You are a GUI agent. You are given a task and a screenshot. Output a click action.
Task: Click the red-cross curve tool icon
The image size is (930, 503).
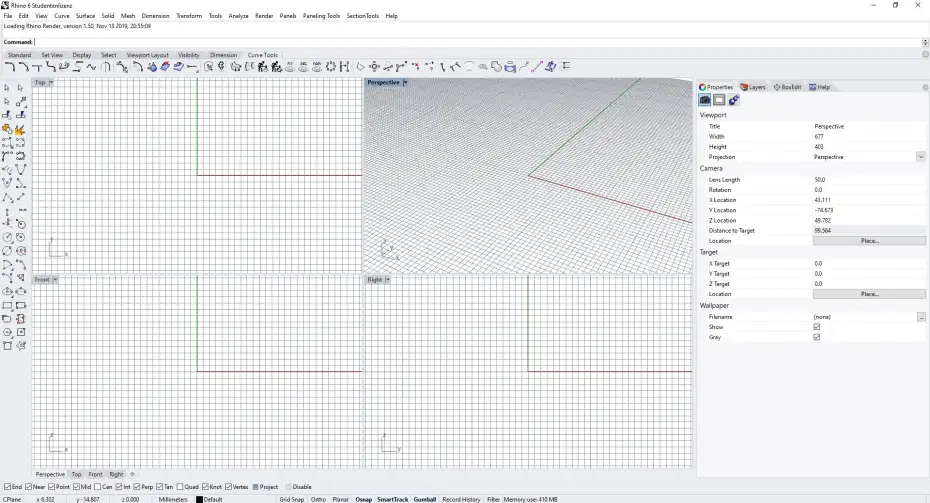pos(415,67)
